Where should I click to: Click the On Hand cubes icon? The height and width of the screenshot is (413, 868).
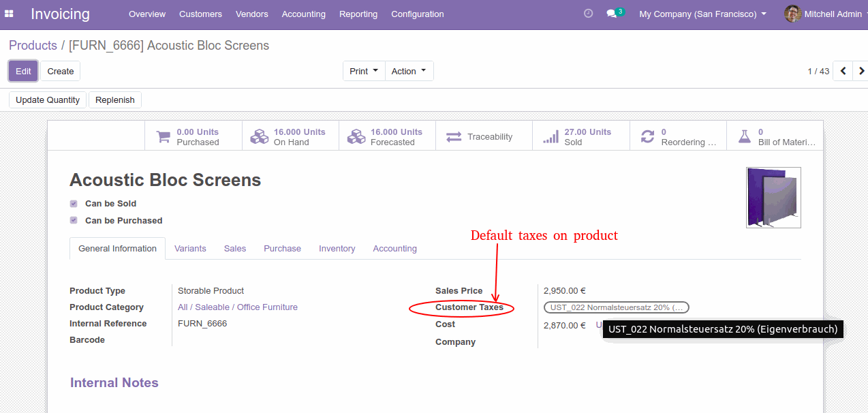(260, 137)
